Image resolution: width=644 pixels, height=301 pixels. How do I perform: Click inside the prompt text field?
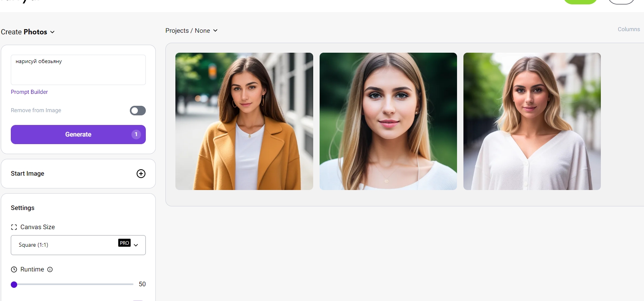tap(78, 70)
